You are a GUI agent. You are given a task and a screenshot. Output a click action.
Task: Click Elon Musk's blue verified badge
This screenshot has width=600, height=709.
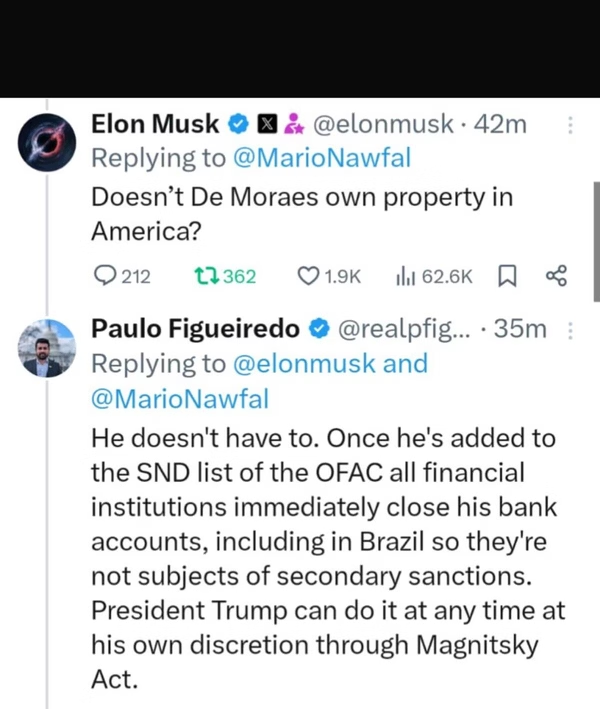coord(239,125)
